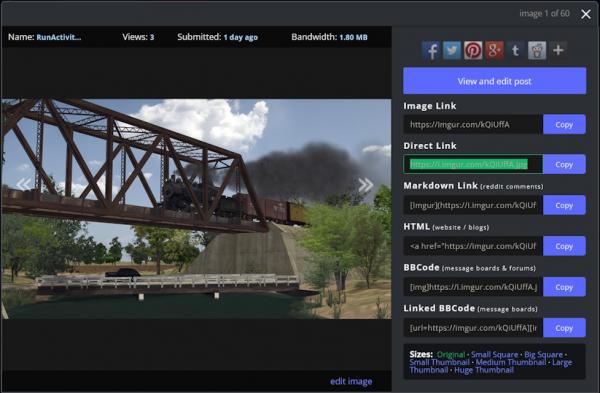Copy the BBCode for forums
The image size is (600, 393).
(x=564, y=287)
